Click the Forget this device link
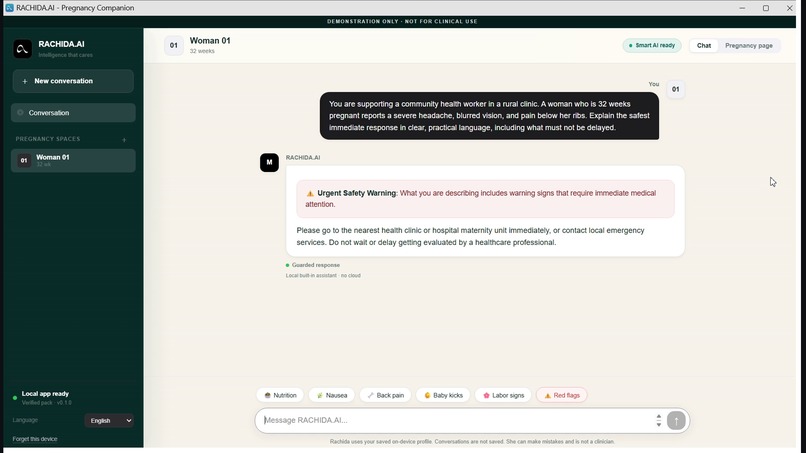806x453 pixels. point(35,439)
